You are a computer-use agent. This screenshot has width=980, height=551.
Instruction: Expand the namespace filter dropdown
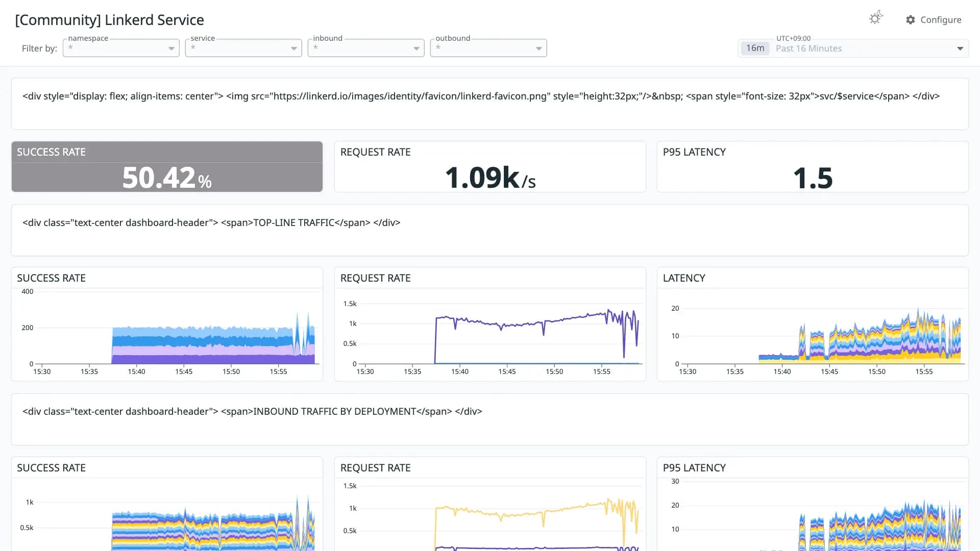click(x=121, y=48)
